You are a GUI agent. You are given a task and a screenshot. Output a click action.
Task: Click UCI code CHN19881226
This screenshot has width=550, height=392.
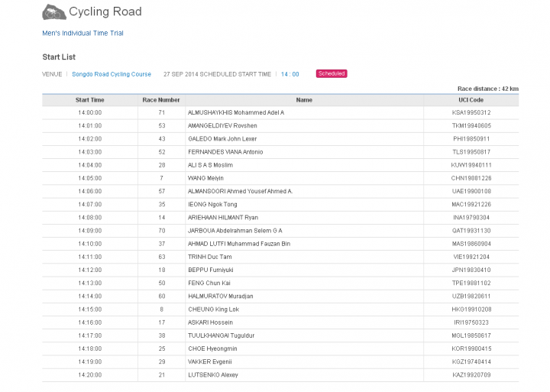(x=471, y=178)
